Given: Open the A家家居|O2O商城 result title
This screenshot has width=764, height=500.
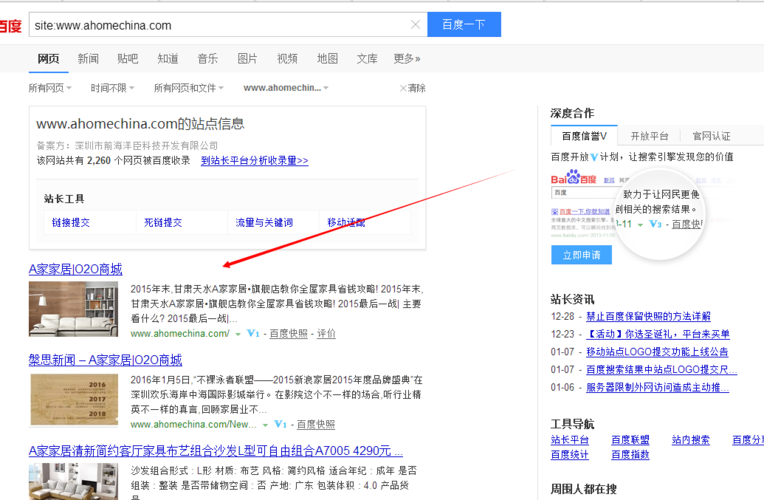Looking at the screenshot, I should tap(76, 269).
